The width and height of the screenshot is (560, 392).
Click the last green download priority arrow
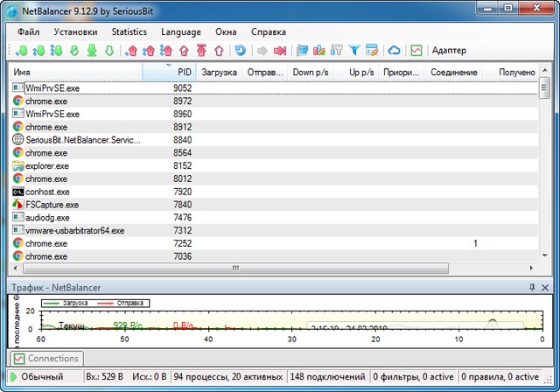109,50
